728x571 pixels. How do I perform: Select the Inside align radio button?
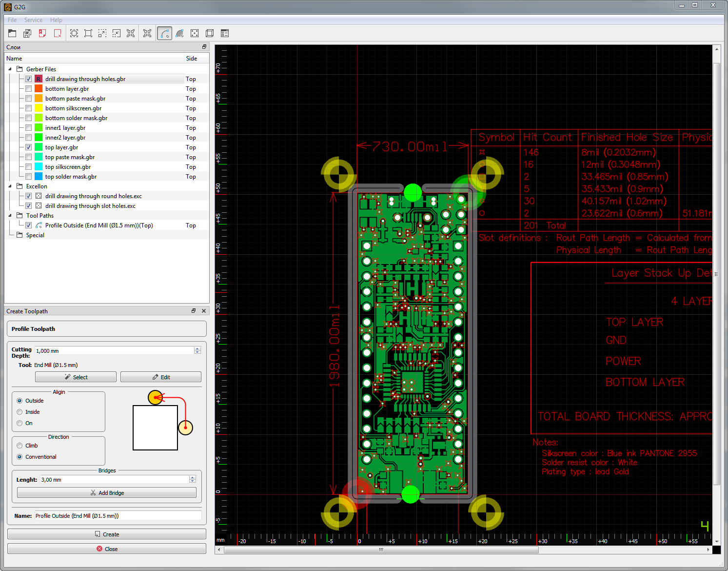(x=20, y=412)
